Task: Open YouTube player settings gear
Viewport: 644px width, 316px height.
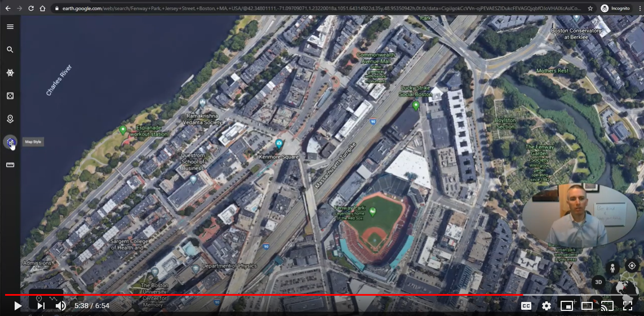Action: (x=547, y=306)
